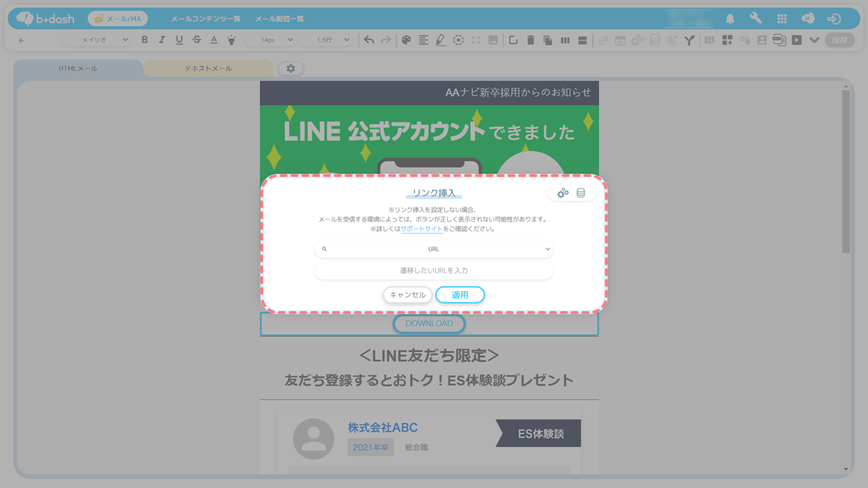Image resolution: width=868 pixels, height=488 pixels.
Task: Select the vertical columns layout icon
Action: 565,40
